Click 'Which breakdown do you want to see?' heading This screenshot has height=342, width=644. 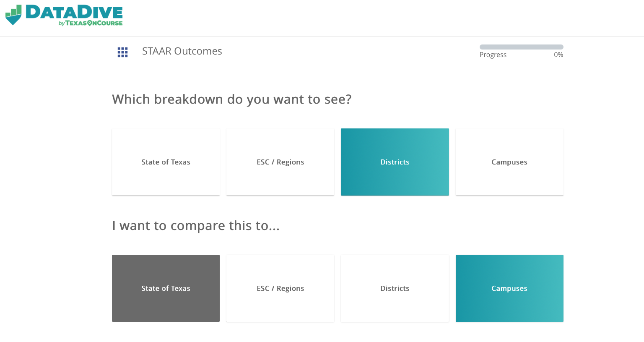click(x=232, y=99)
